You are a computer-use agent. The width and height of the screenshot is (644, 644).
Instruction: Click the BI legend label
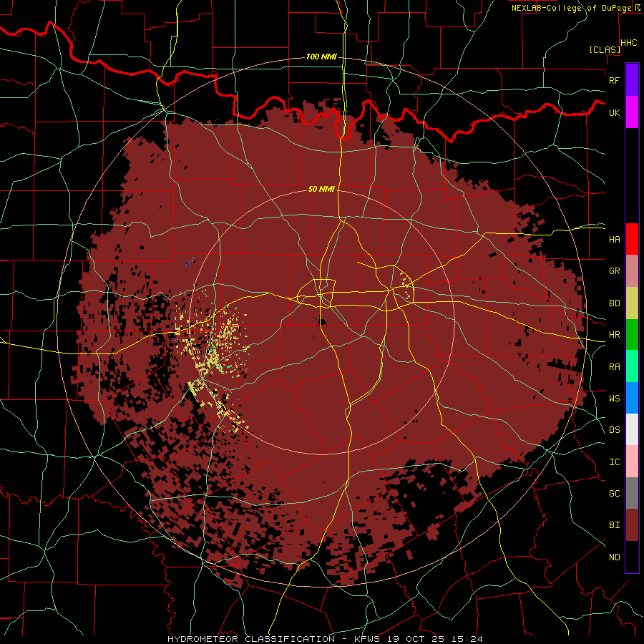[x=615, y=525]
